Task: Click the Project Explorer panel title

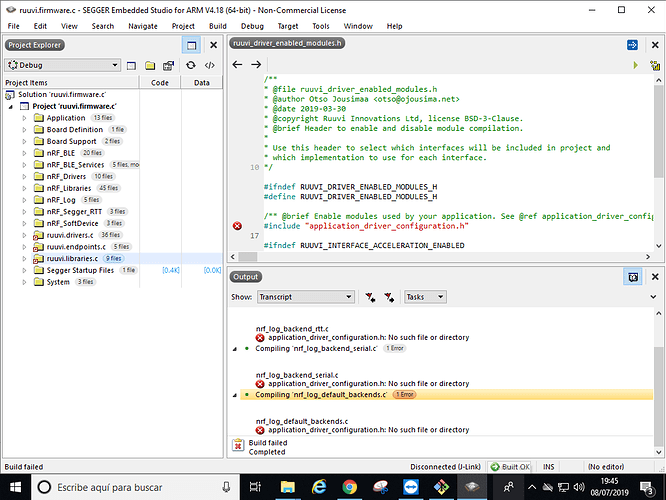Action: coord(35,45)
